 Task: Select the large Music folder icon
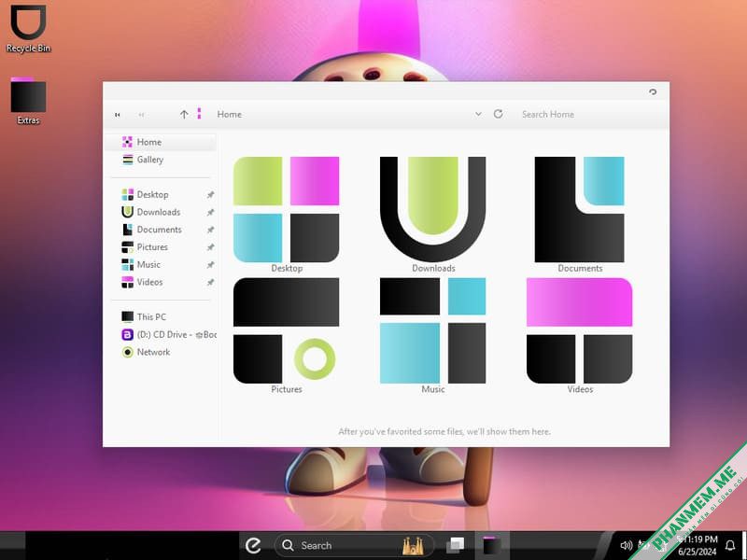tap(433, 330)
